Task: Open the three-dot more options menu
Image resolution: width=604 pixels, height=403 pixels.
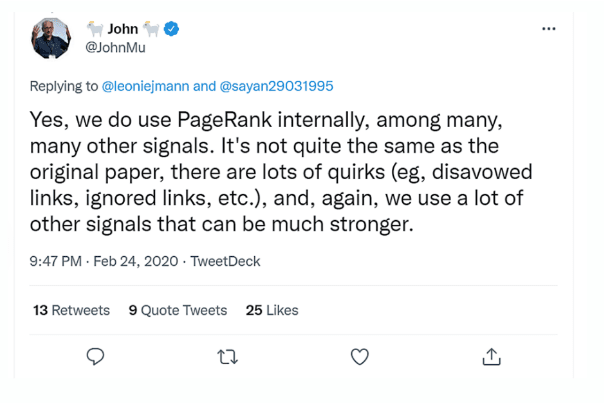Action: point(548,29)
